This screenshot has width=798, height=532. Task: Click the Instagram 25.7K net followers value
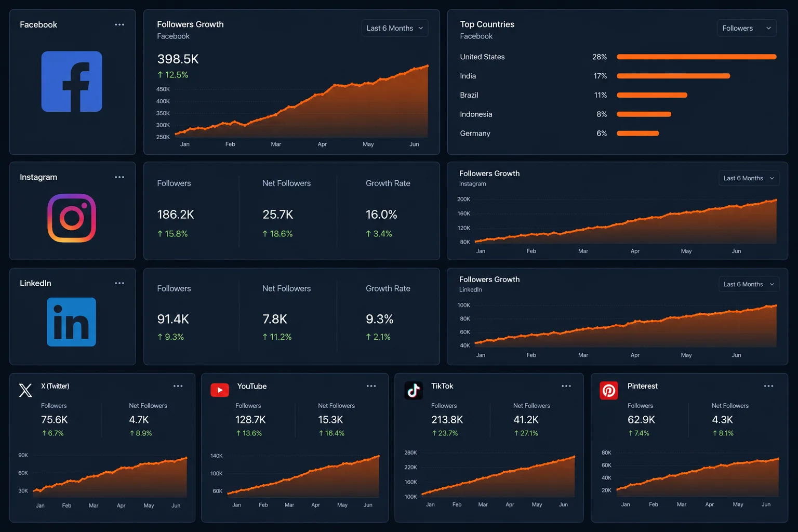tap(278, 215)
